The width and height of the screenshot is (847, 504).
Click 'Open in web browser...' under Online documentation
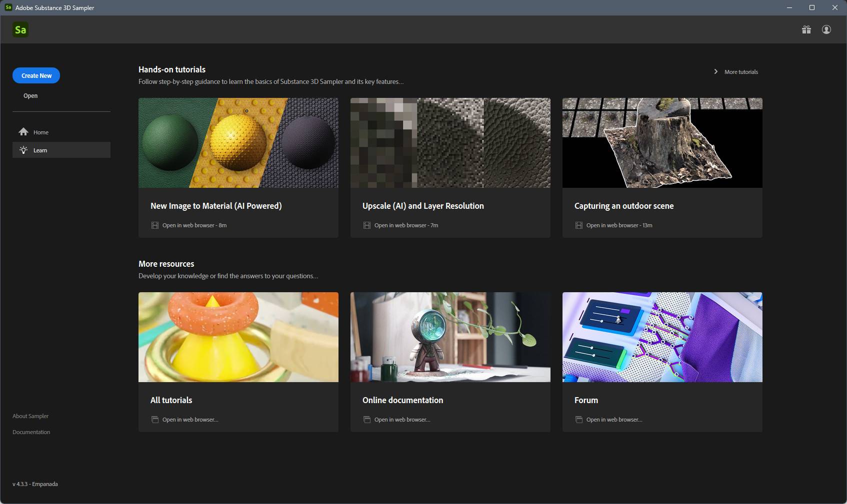pos(402,420)
